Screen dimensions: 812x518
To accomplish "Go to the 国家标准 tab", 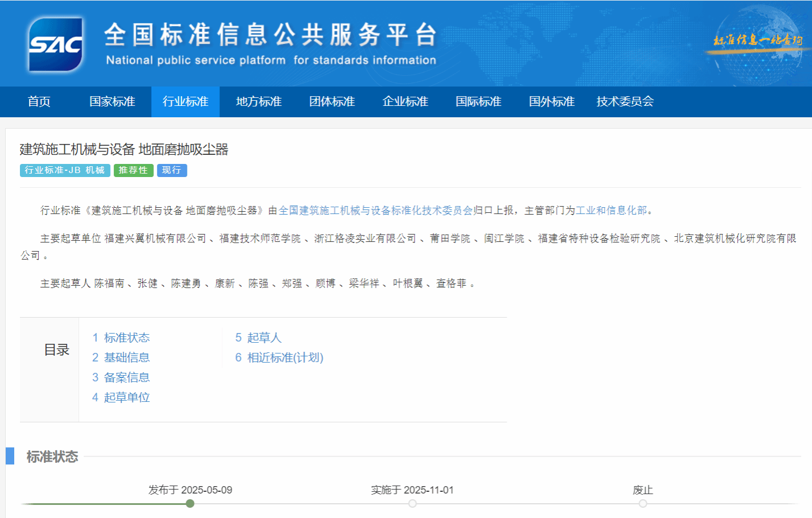I will coord(112,102).
